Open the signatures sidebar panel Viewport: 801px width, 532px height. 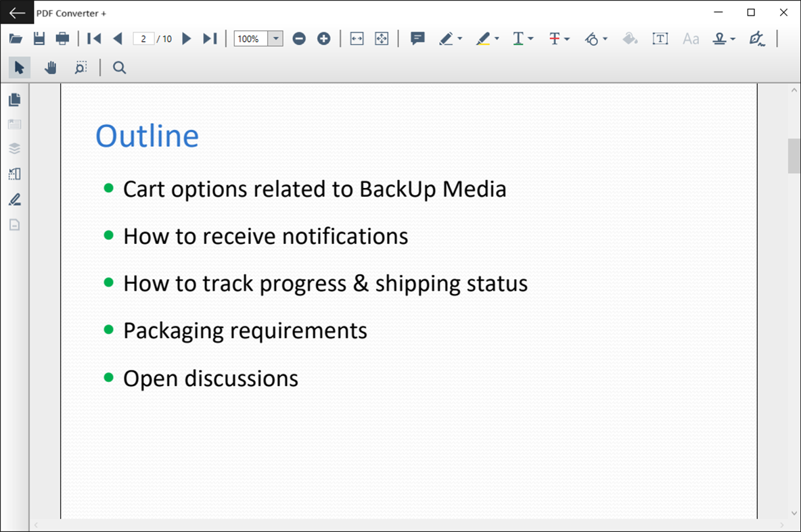(x=15, y=199)
